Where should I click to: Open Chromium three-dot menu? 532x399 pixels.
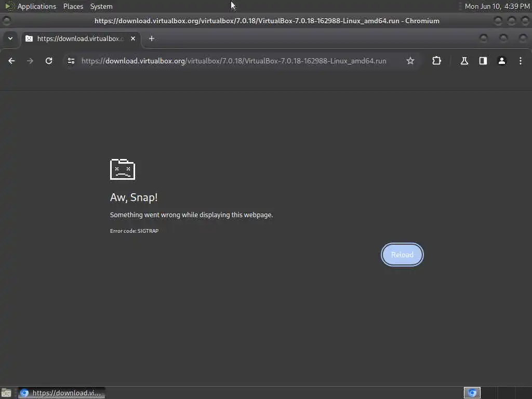point(521,61)
